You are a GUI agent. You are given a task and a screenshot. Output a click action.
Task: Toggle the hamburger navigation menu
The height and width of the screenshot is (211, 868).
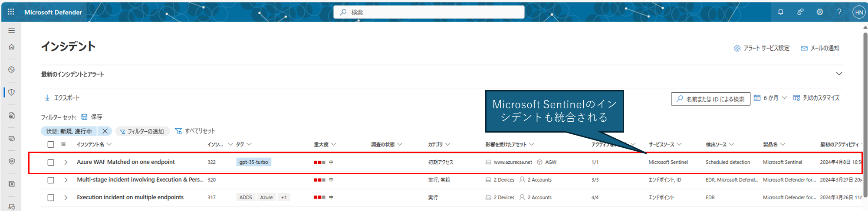[x=12, y=31]
